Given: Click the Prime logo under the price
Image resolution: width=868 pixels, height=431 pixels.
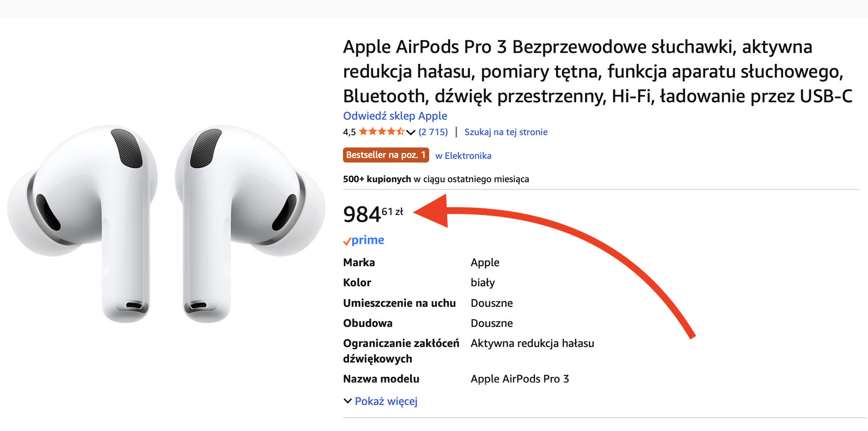Looking at the screenshot, I should (x=364, y=240).
